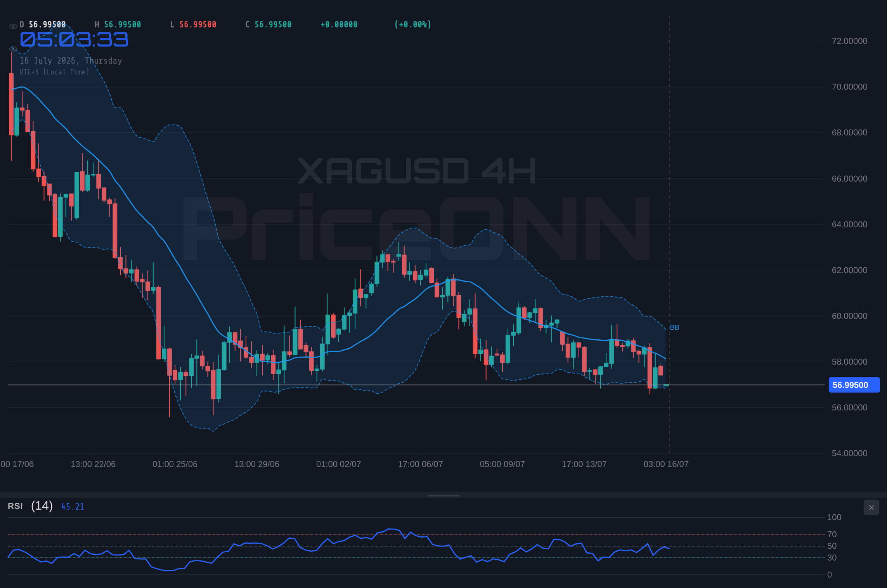Viewport: 887px width, 588px height.
Task: Click the 17:00 06/07 time axis label
Action: tap(421, 464)
